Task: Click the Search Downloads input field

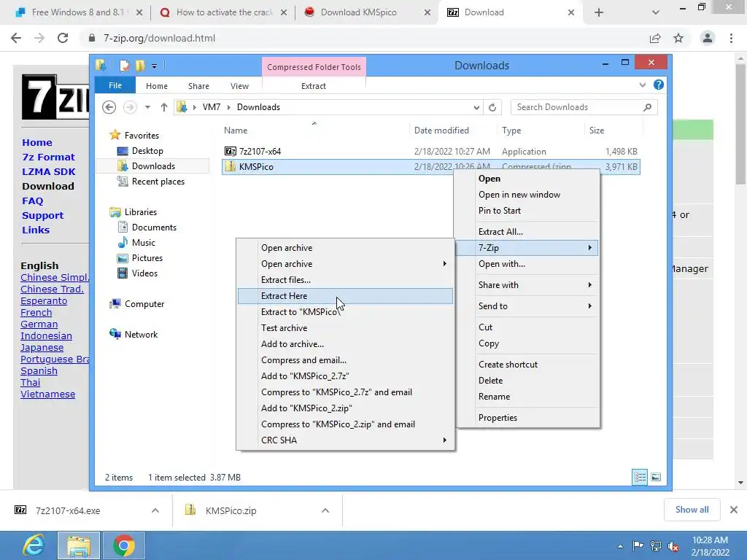Action: point(578,107)
